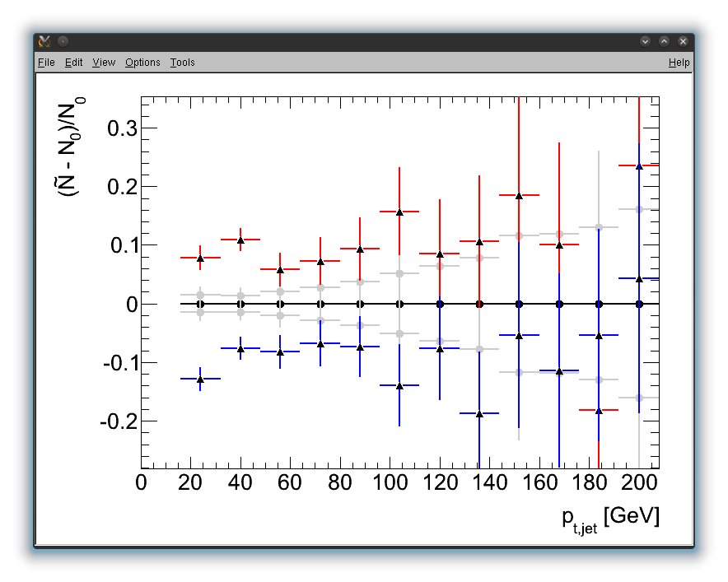The height and width of the screenshot is (582, 728).
Task: Click the x-axis tick label 200
Action: click(x=639, y=483)
